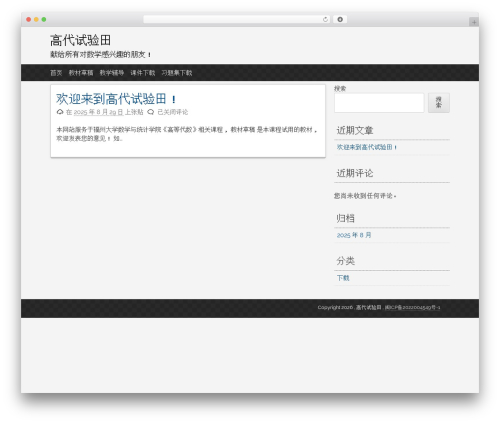Click the icon before the post date
The height and width of the screenshot is (423, 500).
(x=60, y=112)
